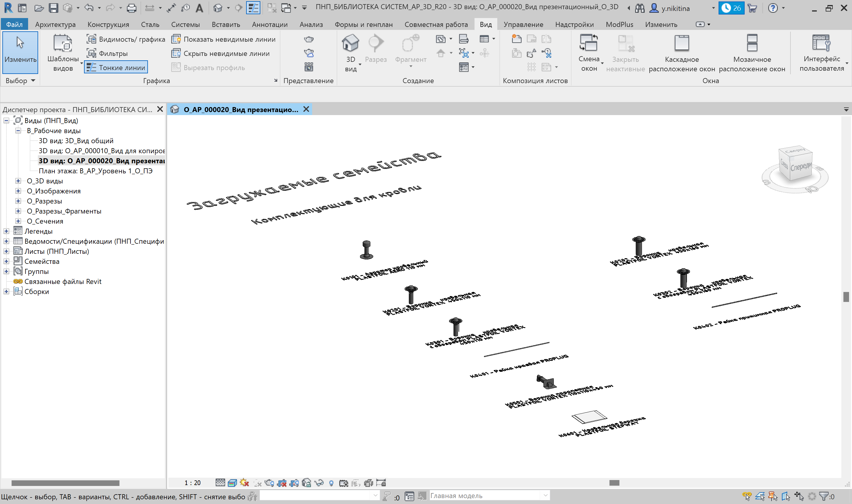Select the Text tool (letter A) icon
The width and height of the screenshot is (852, 504).
click(x=199, y=8)
